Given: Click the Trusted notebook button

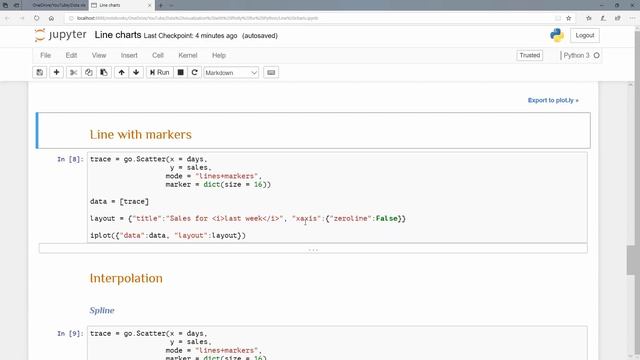Looking at the screenshot, I should point(529,56).
